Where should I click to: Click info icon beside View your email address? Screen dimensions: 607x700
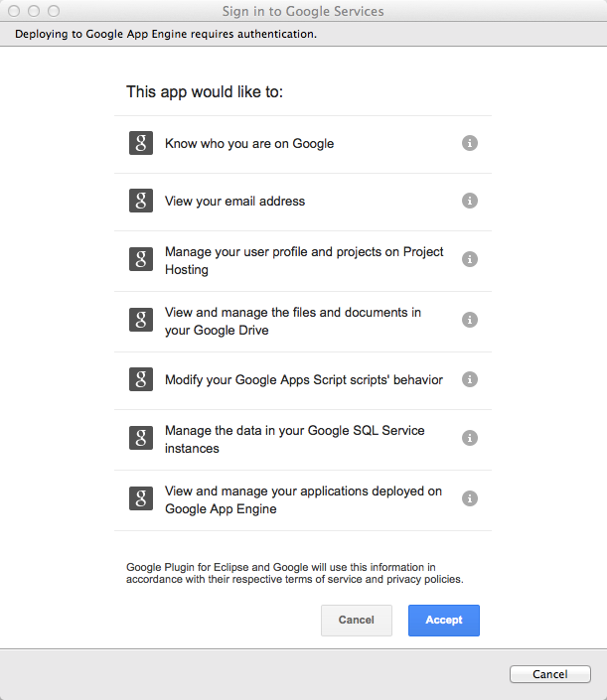pyautogui.click(x=470, y=201)
